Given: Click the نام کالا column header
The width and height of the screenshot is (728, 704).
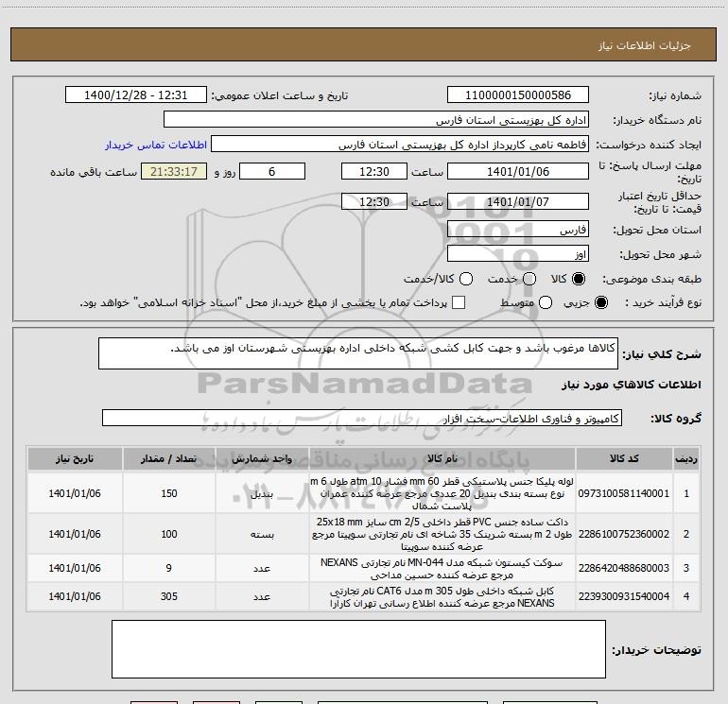Looking at the screenshot, I should point(442,458).
